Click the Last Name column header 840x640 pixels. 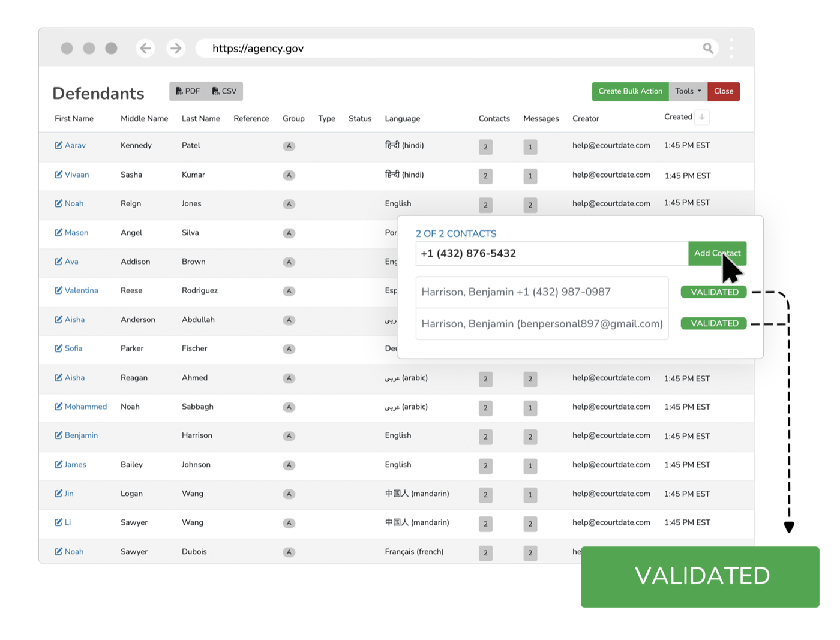point(201,119)
